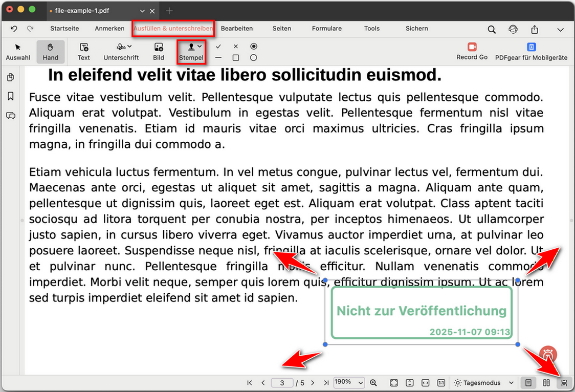Select the Stempel stamp tool

[x=190, y=51]
